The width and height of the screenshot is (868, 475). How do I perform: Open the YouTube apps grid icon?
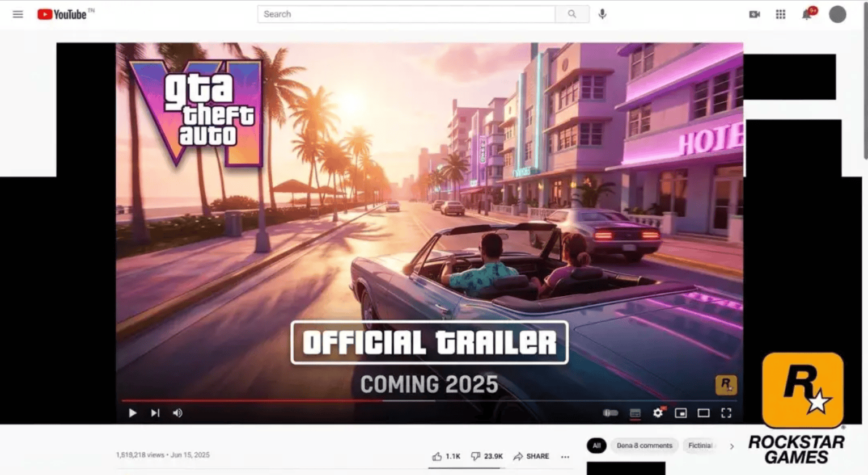pyautogui.click(x=781, y=14)
